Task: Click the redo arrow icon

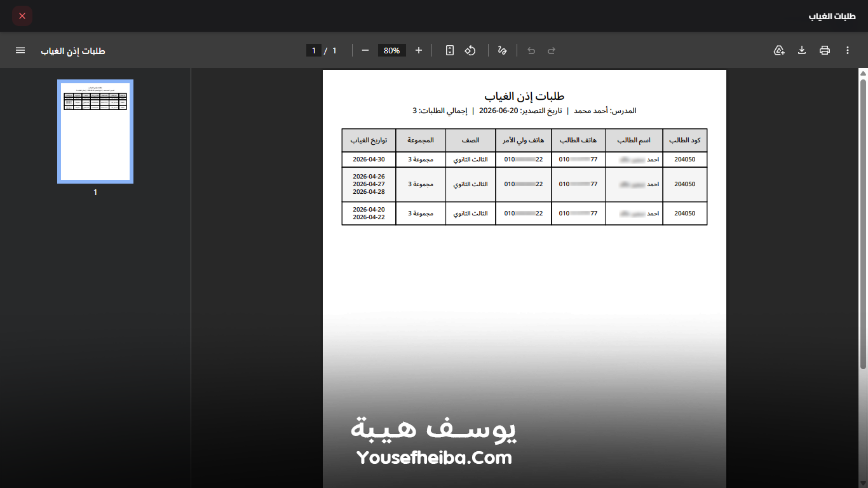Action: pyautogui.click(x=552, y=50)
